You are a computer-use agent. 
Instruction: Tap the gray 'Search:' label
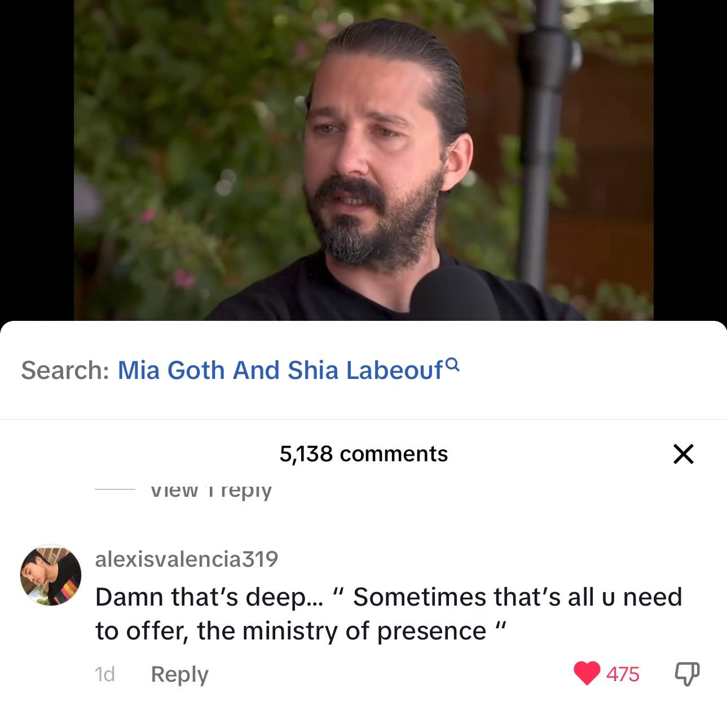[x=65, y=370]
